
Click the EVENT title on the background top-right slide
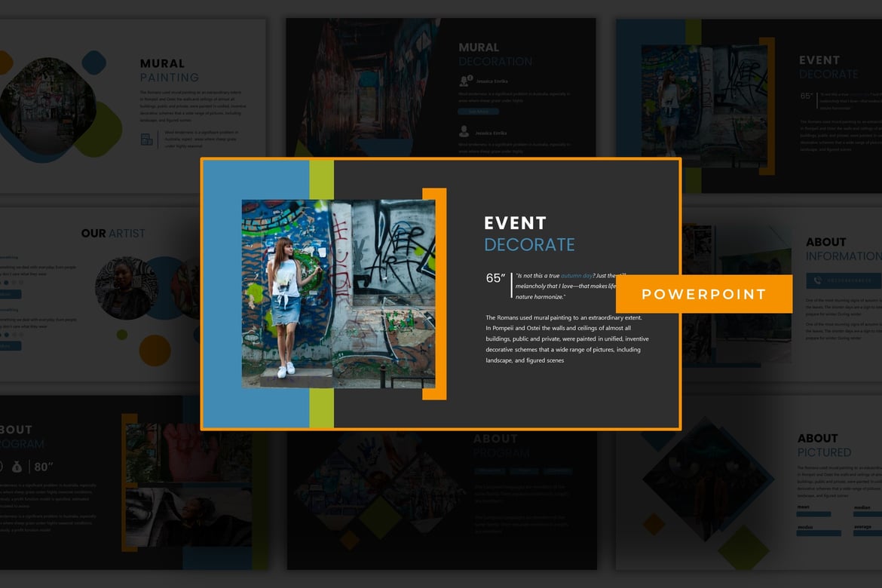(819, 60)
